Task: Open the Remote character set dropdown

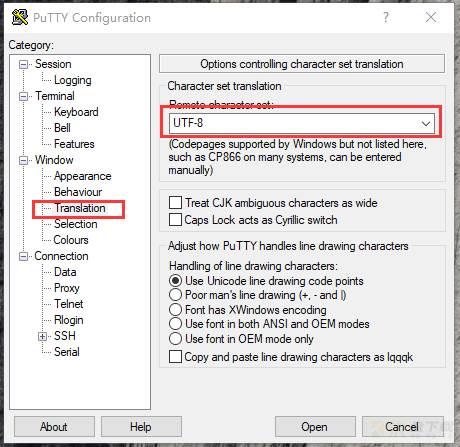Action: 302,123
